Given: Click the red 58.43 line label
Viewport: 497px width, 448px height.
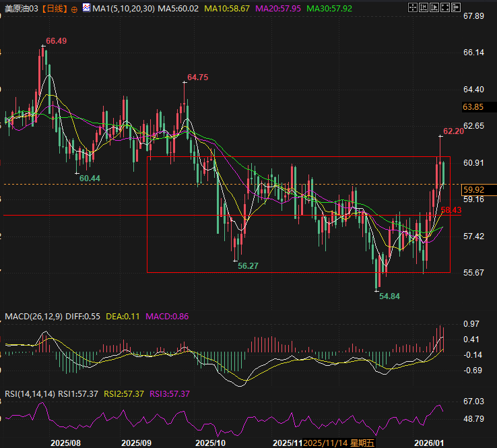Looking at the screenshot, I should 451,210.
